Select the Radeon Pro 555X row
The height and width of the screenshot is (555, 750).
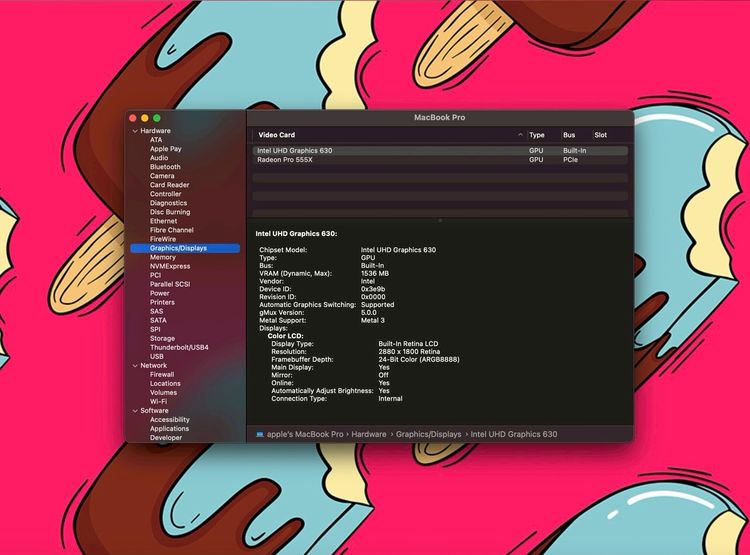click(285, 160)
